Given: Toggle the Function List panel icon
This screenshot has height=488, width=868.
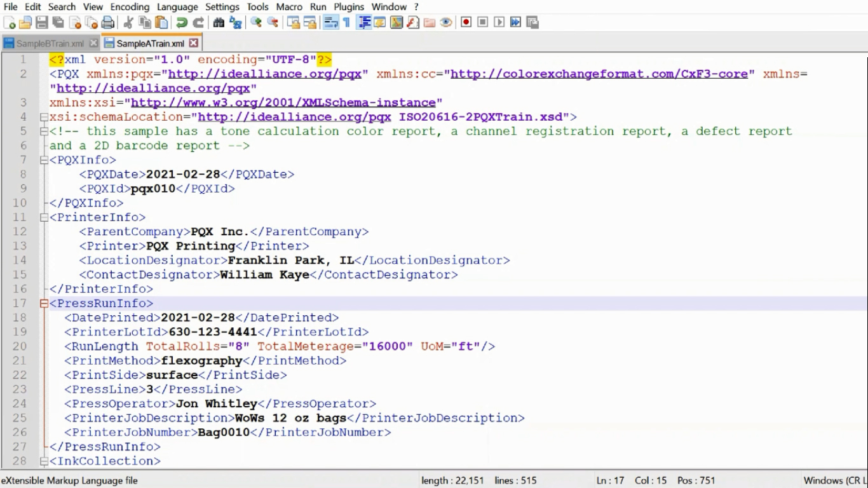Looking at the screenshot, I should 413,22.
